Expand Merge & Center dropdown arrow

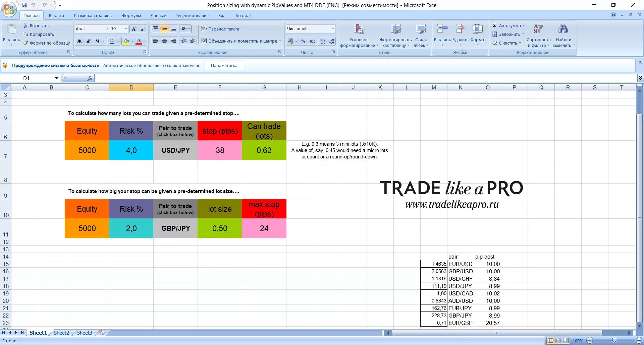click(x=280, y=41)
